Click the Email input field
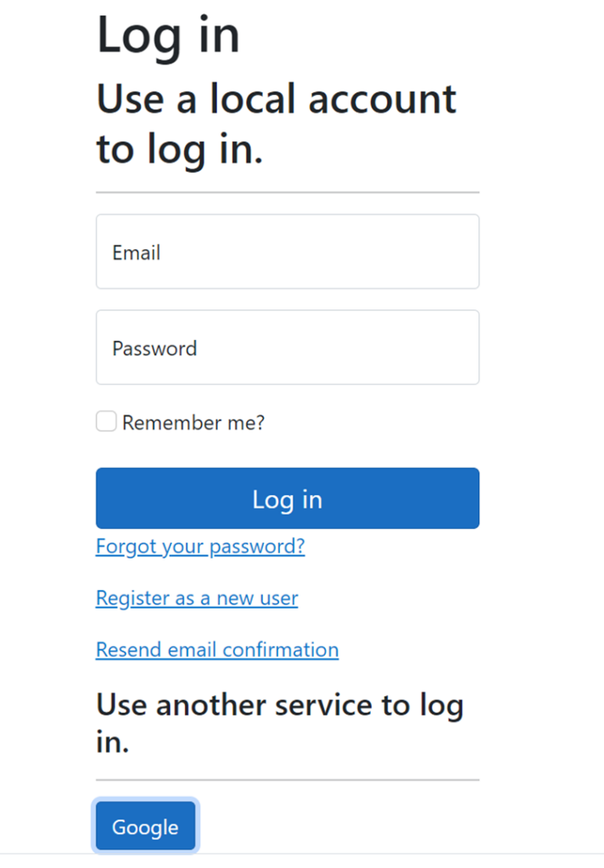Screen dimensions: 604x868 (x=287, y=252)
